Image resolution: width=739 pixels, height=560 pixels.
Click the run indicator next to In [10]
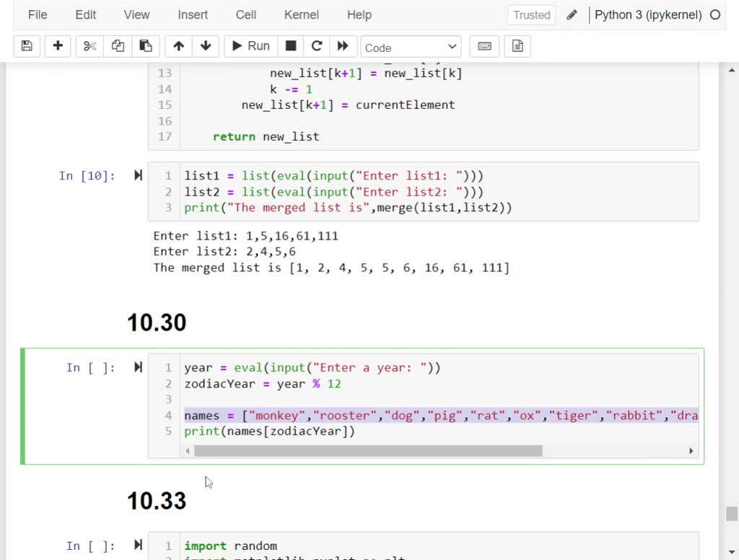137,174
